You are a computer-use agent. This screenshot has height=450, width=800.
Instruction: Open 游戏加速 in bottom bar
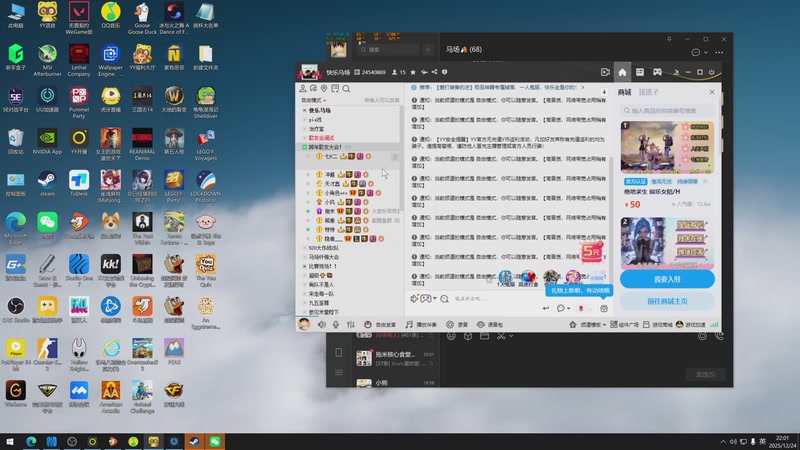coord(691,325)
